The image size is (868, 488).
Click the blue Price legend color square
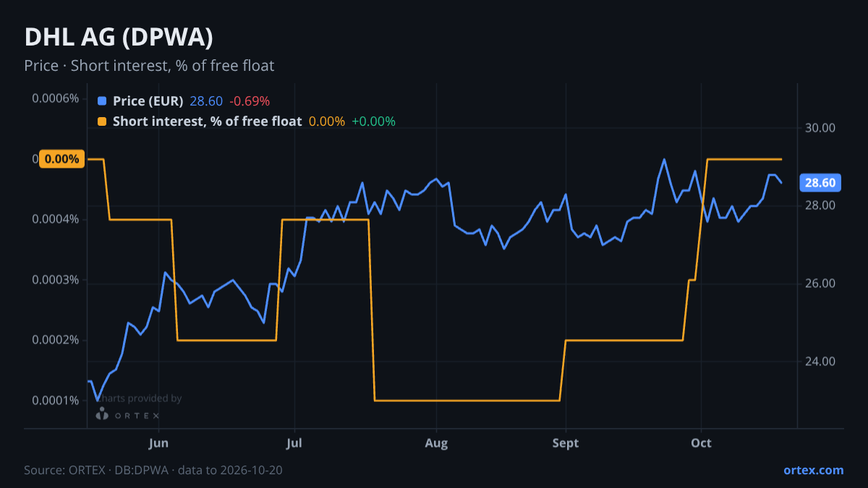(x=102, y=101)
